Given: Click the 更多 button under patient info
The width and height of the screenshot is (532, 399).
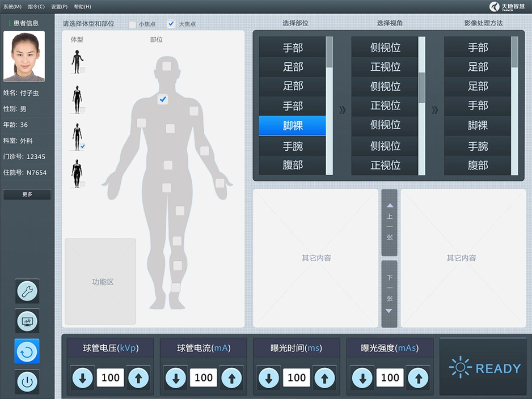Looking at the screenshot, I should tap(27, 194).
